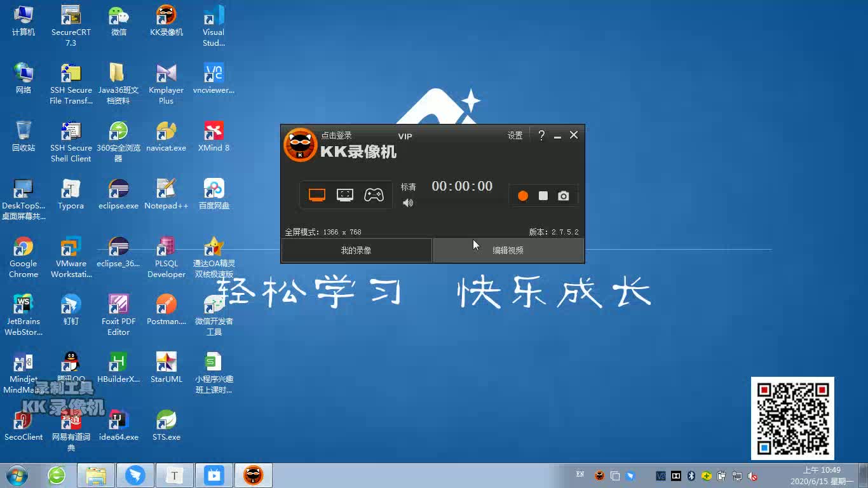This screenshot has width=868, height=488.
Task: Open XMind 8 desktop shortcut
Action: point(214,137)
